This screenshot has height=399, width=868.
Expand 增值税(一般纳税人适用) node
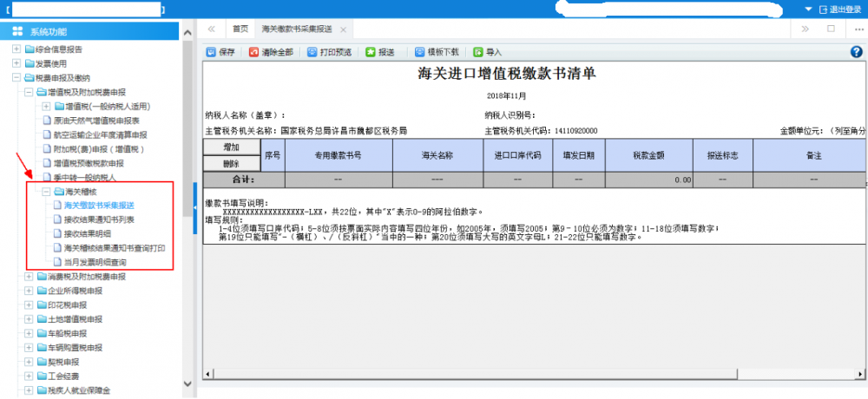click(46, 106)
